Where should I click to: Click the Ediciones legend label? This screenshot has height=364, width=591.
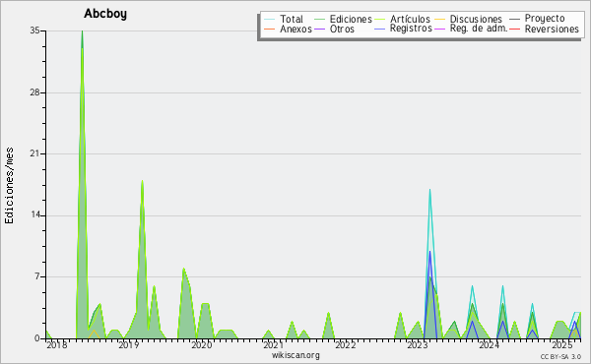pos(351,19)
